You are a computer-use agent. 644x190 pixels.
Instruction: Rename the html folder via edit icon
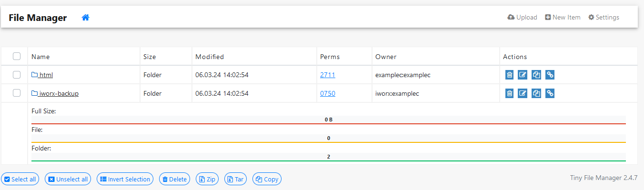tap(523, 75)
